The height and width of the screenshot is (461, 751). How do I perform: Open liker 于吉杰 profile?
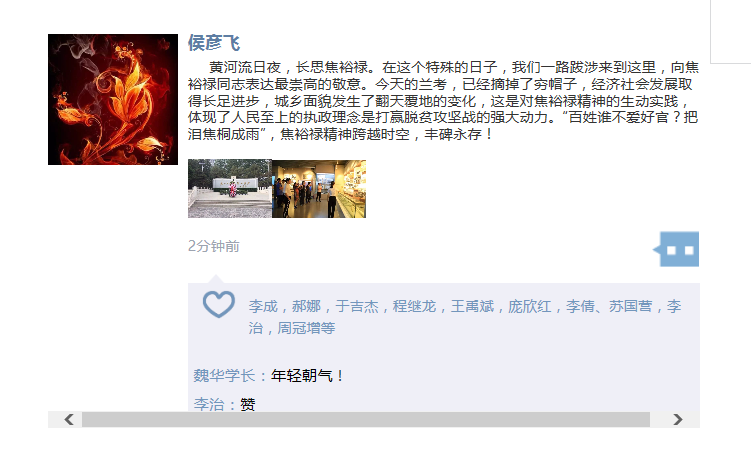[357, 306]
